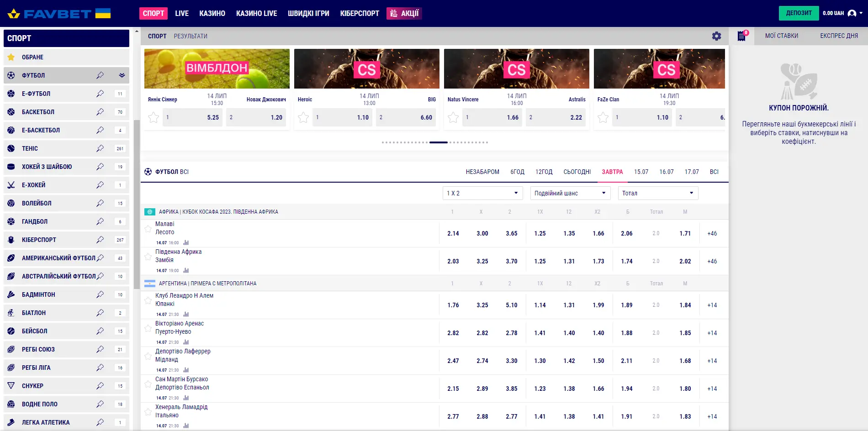The height and width of the screenshot is (431, 868).
Task: Switch to the Сьогодні date tab
Action: click(577, 172)
